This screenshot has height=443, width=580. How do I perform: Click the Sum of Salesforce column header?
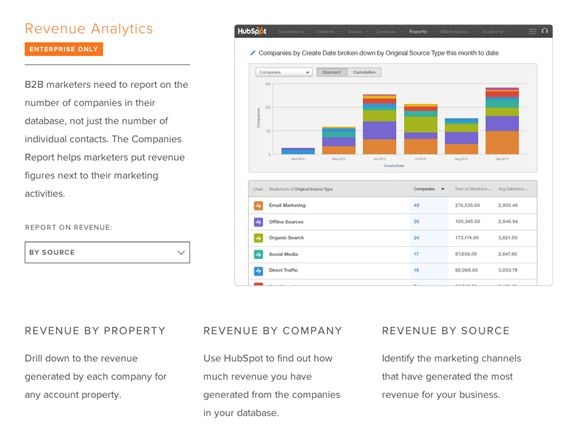pos(473,189)
